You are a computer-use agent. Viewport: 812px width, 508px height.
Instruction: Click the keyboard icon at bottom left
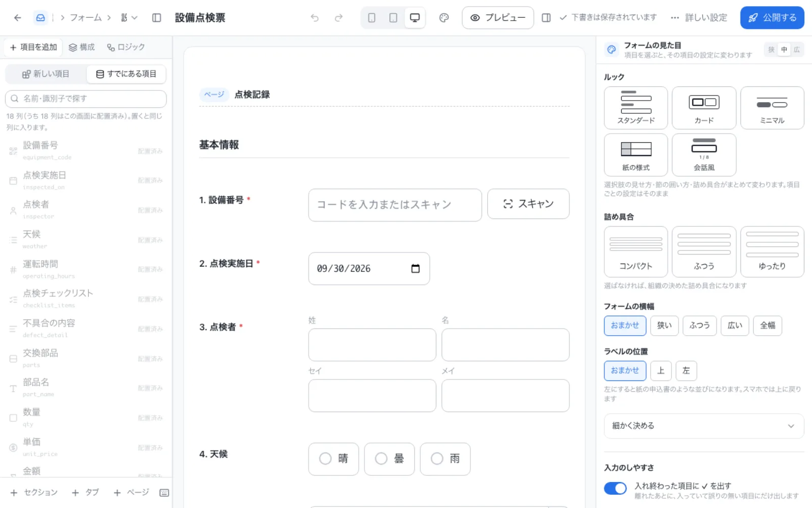click(164, 493)
